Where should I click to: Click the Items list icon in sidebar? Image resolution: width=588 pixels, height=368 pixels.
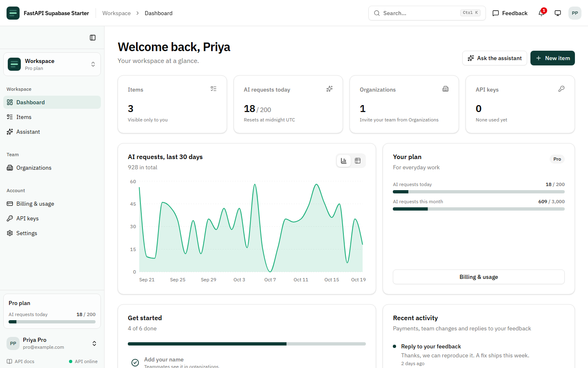[10, 117]
